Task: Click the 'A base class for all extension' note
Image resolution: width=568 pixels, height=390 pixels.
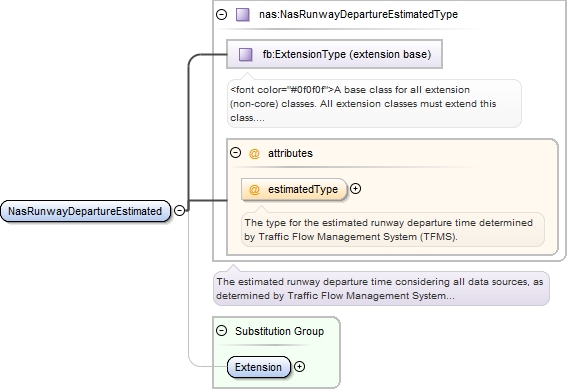Action: [374, 104]
